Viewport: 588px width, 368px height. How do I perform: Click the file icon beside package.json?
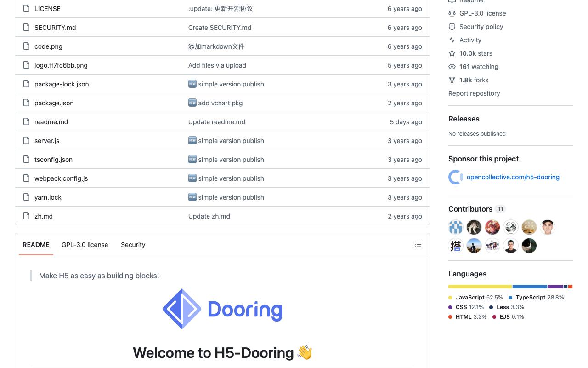pos(26,103)
